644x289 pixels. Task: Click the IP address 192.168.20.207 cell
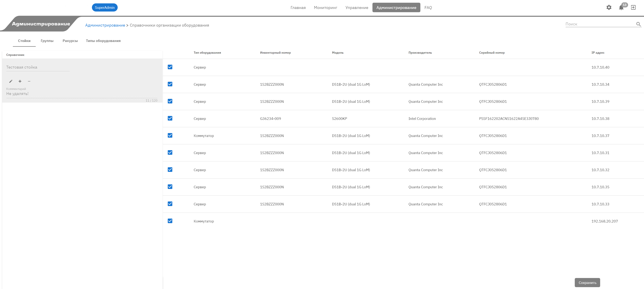click(605, 221)
